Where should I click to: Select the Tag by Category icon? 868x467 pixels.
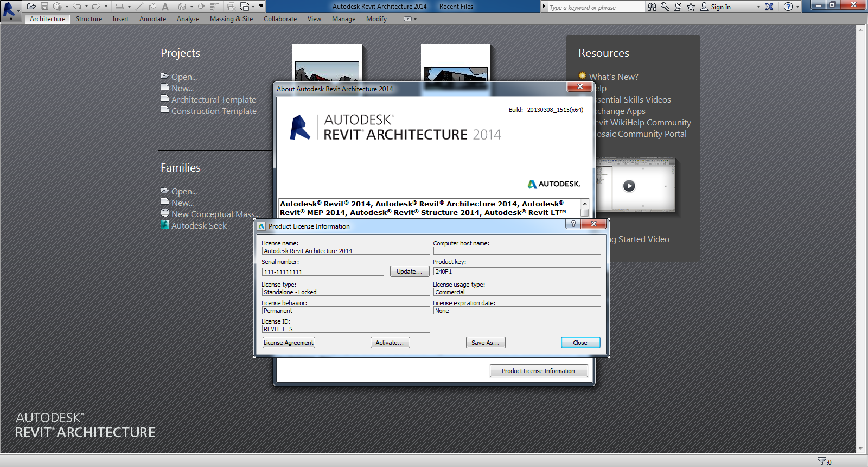click(152, 7)
